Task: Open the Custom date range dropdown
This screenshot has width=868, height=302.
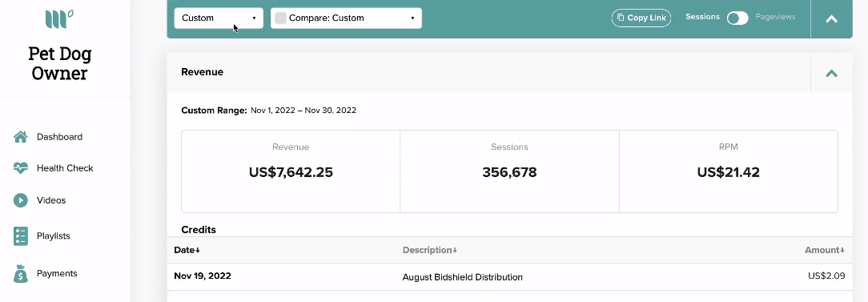Action: pyautogui.click(x=219, y=18)
